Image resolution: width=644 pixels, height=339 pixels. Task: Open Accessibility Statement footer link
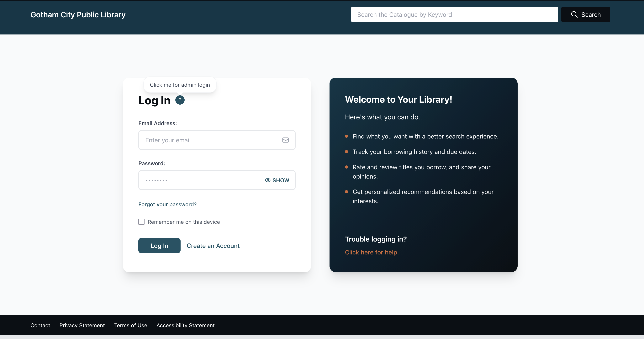click(x=185, y=325)
